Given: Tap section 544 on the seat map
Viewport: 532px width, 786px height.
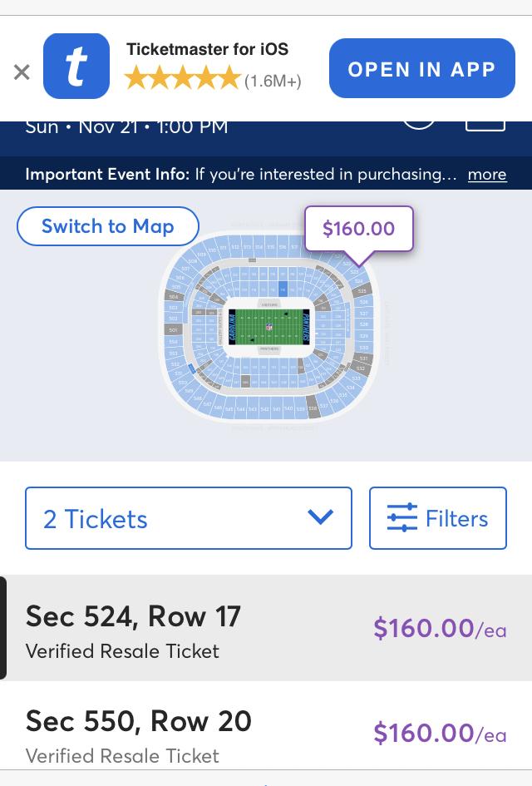Looking at the screenshot, I should coord(241,409).
